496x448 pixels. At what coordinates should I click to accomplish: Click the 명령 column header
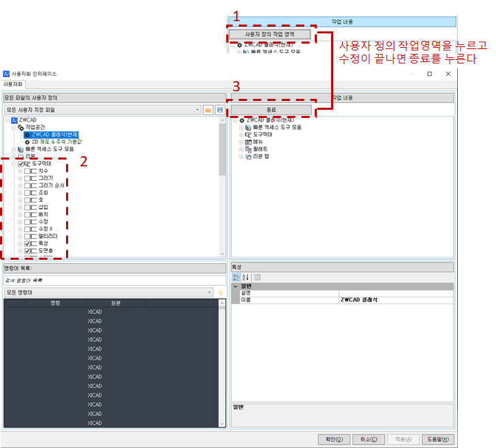(55, 303)
